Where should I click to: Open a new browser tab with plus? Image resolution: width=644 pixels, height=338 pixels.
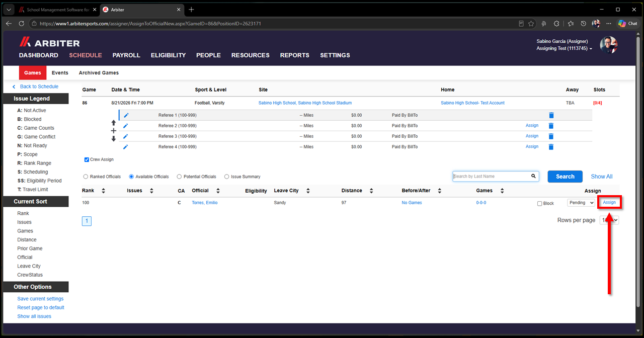pyautogui.click(x=191, y=10)
